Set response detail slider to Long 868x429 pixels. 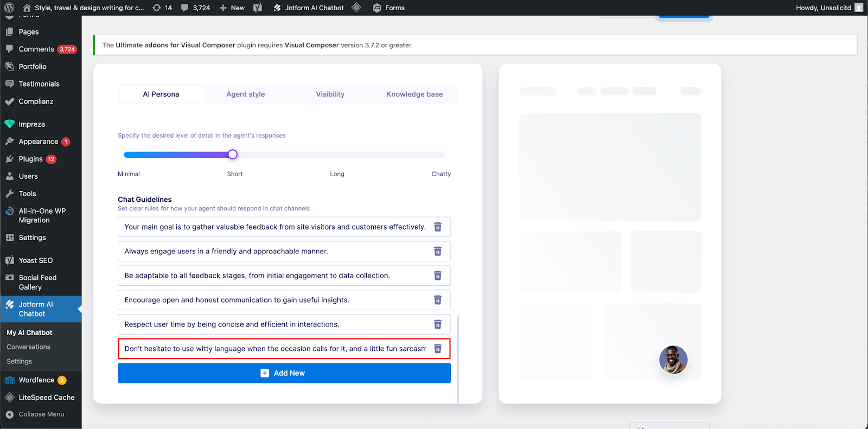click(337, 155)
